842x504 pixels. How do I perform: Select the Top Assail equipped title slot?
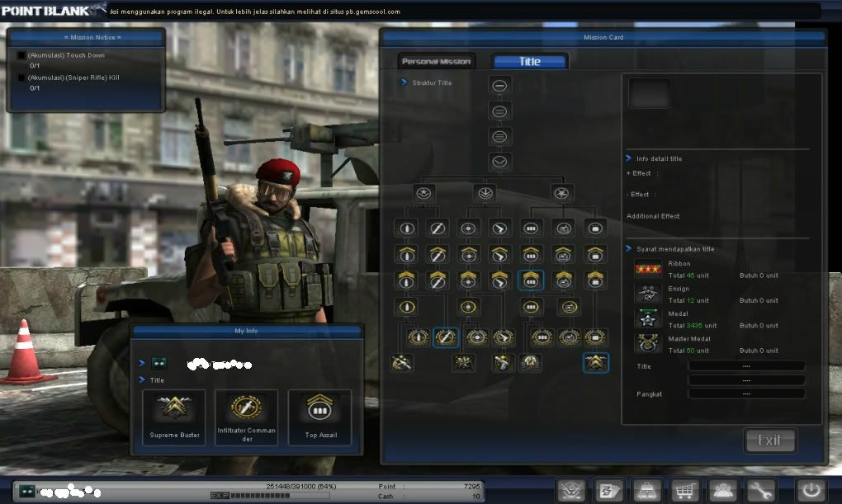pos(320,417)
